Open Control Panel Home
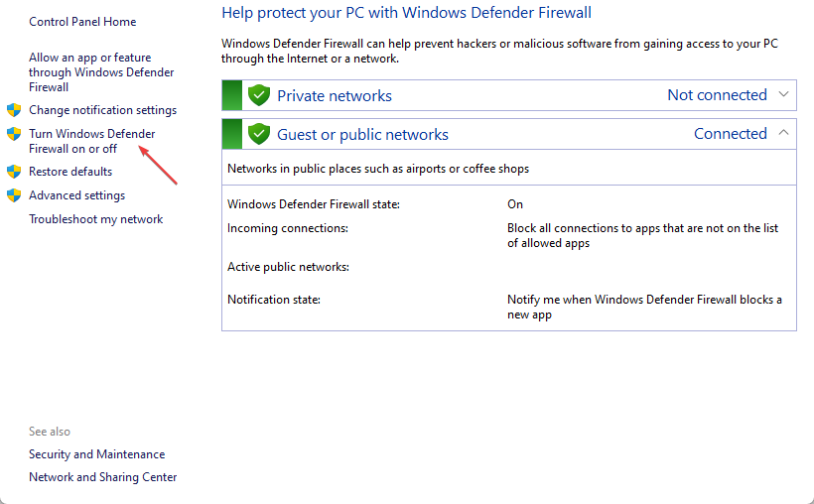The height and width of the screenshot is (504, 814). click(x=82, y=22)
